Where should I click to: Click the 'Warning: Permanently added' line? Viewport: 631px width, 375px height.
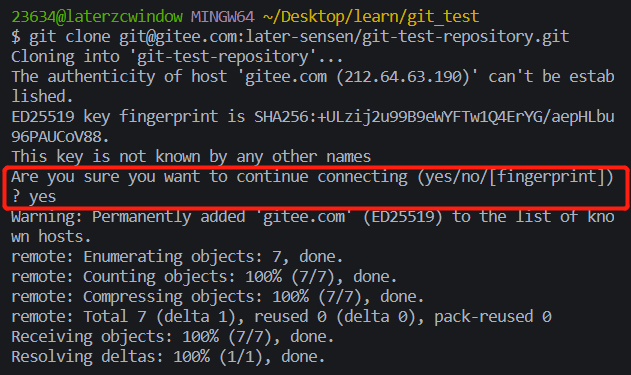(x=313, y=217)
